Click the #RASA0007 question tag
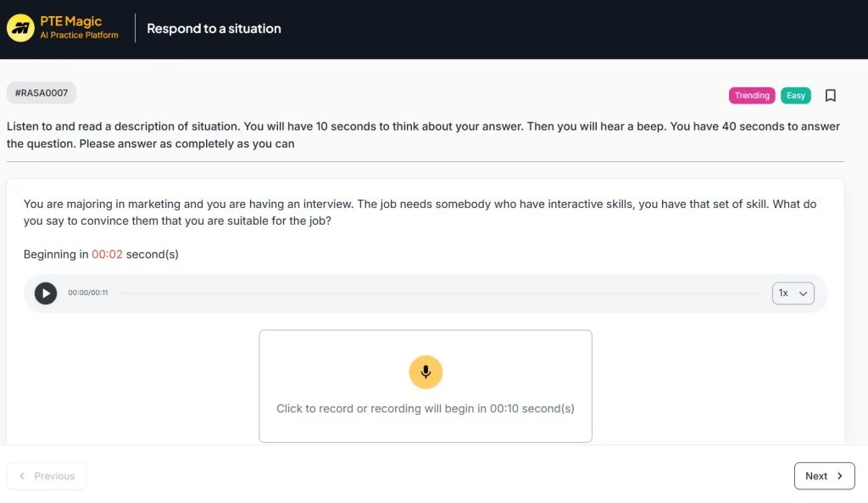This screenshot has width=868, height=503. point(42,92)
